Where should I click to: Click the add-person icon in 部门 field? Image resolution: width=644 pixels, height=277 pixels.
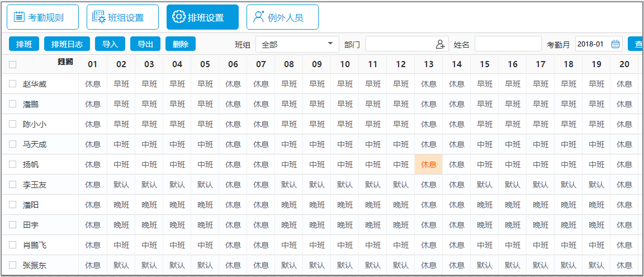coord(441,44)
